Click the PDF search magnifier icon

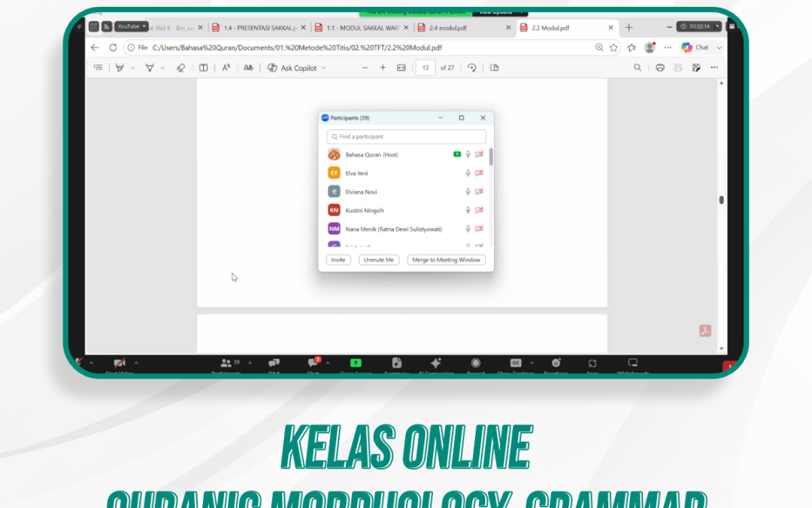tap(638, 68)
